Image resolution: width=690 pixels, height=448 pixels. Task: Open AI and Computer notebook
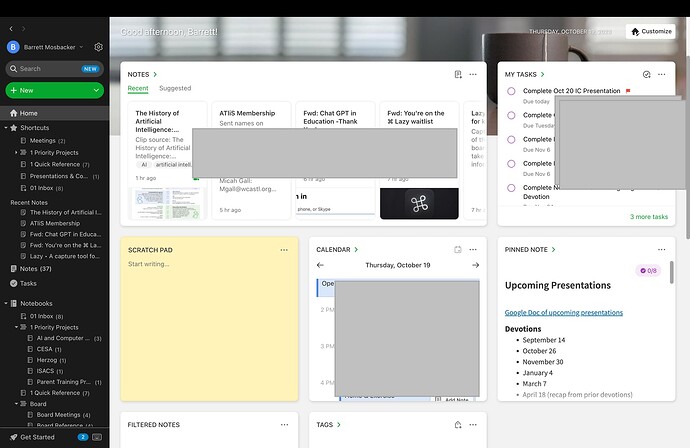(64, 338)
